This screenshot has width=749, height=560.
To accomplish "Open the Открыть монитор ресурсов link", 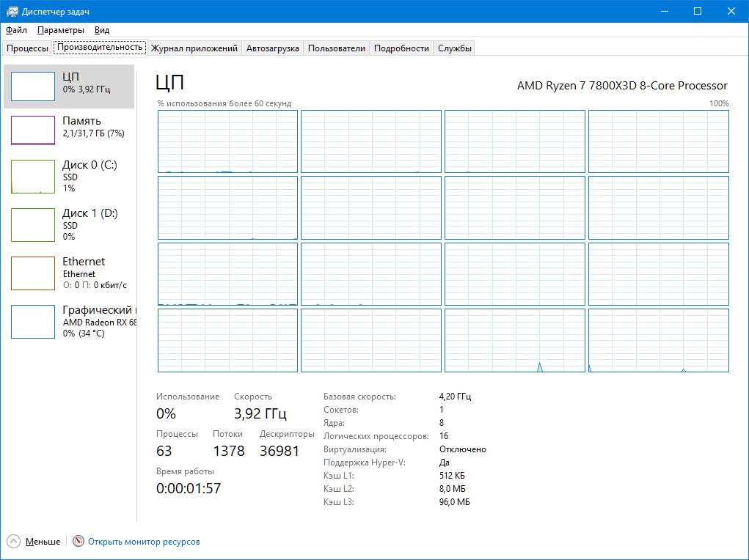I will pos(144,542).
